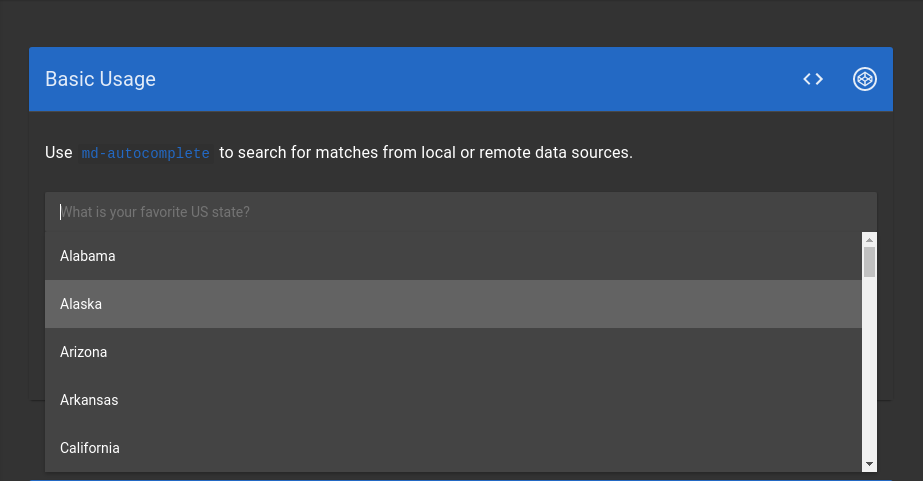Viewport: 923px width, 481px height.
Task: Click the description sentence about data sources
Action: click(x=339, y=152)
